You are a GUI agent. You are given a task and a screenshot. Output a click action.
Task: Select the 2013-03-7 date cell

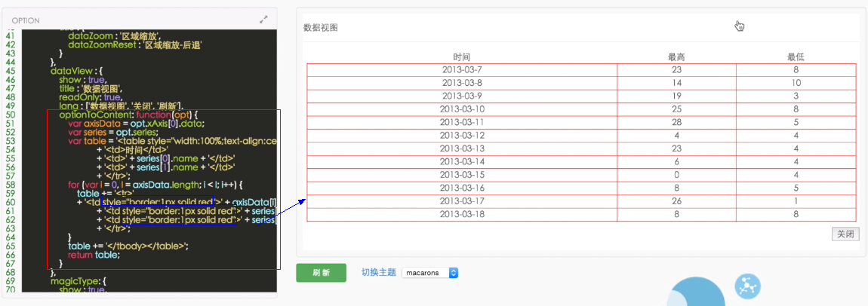[462, 70]
